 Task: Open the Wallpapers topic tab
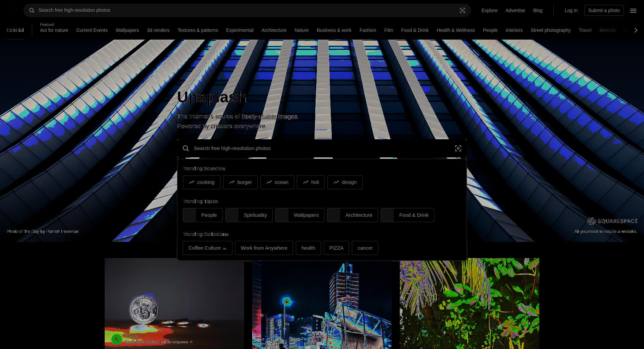tap(127, 30)
